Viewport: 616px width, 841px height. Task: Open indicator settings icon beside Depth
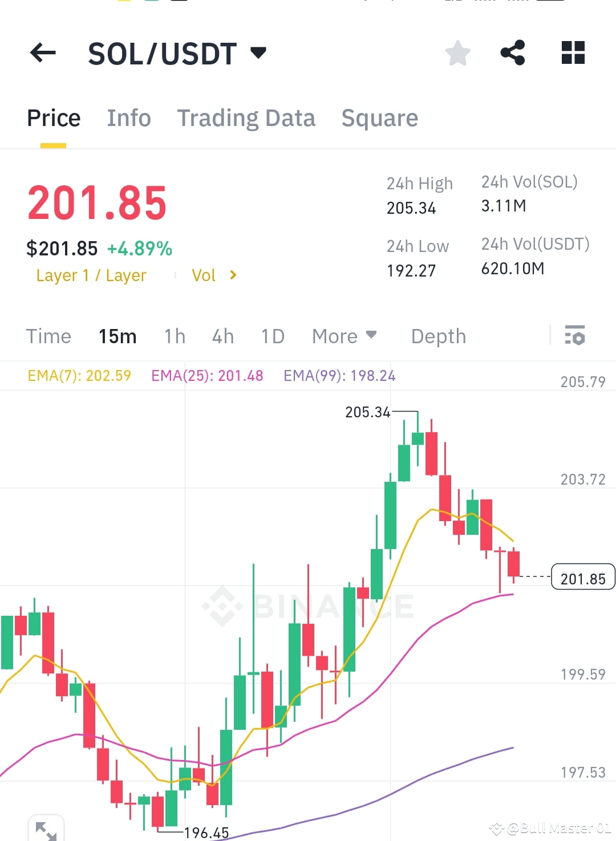576,336
